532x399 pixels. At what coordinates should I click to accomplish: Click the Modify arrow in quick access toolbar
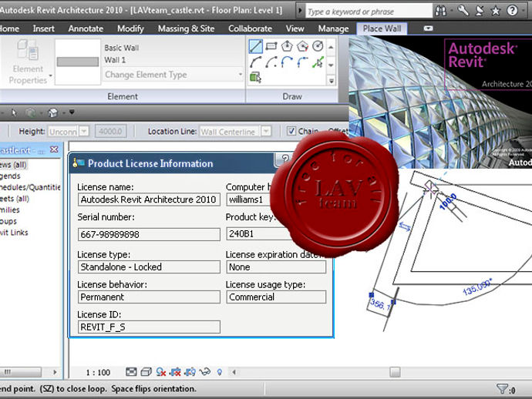point(14,112)
